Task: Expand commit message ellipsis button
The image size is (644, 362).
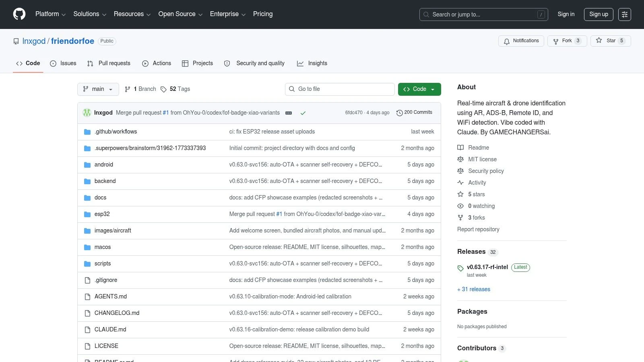Action: coord(289,113)
